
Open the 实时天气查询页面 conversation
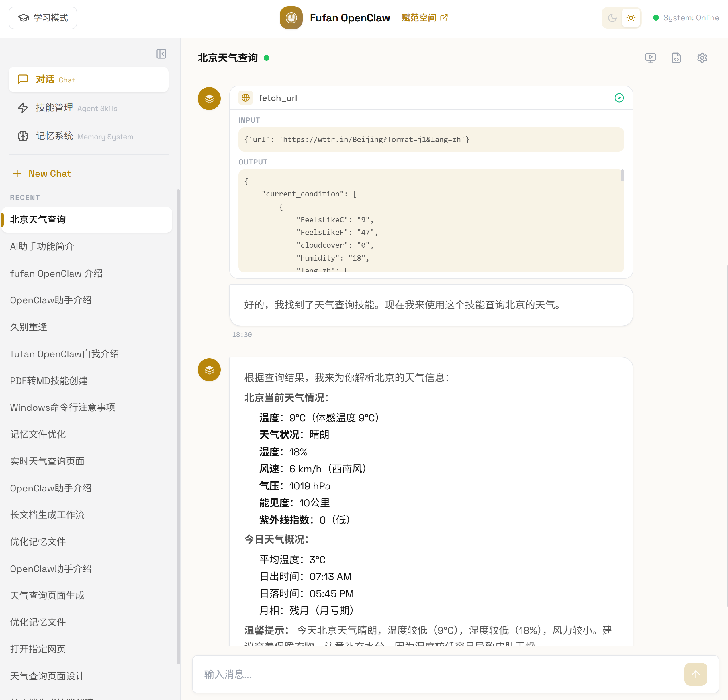(87, 461)
